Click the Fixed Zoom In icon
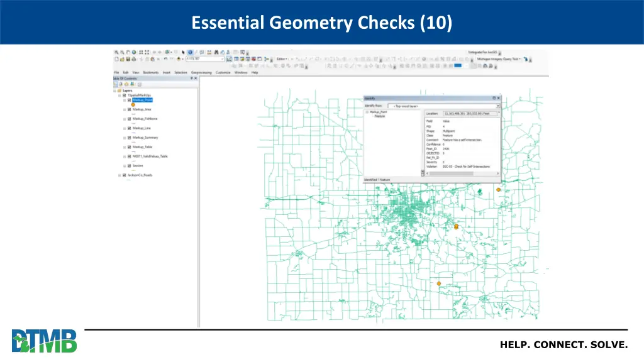This screenshot has height=362, width=644. (x=141, y=53)
